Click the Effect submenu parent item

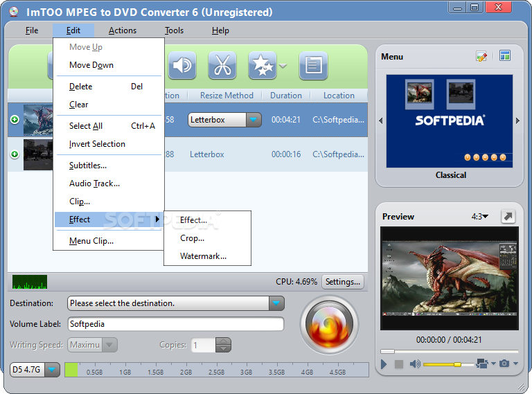109,220
